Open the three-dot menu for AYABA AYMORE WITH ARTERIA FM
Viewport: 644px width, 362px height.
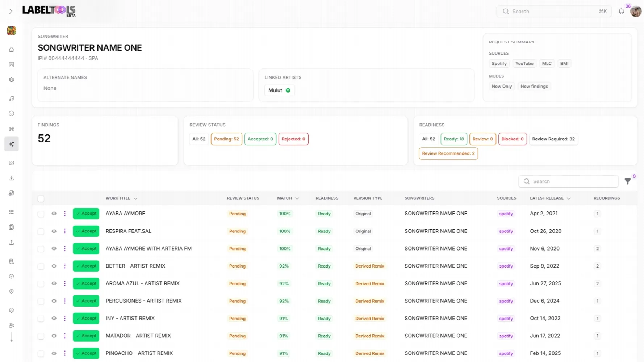tap(65, 249)
